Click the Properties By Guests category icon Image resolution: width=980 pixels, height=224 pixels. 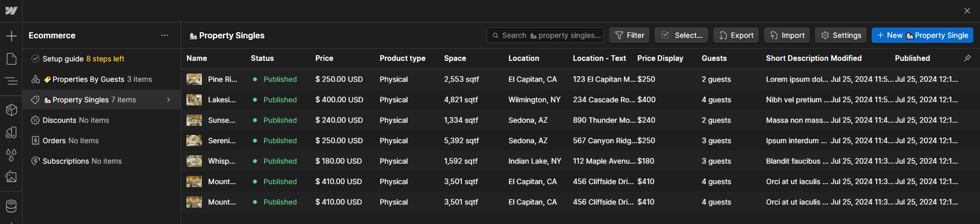coord(35,79)
